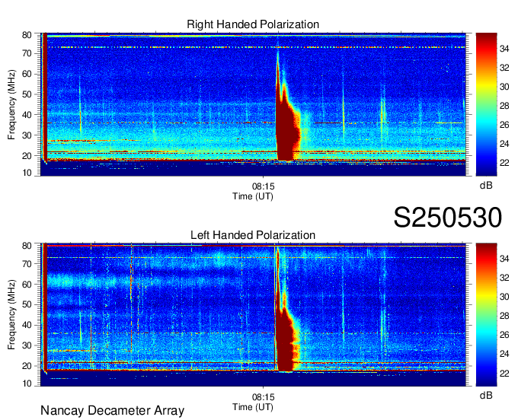Click the 80 frequency tick on Left Handed plot
The width and height of the screenshot is (518, 420).
click(x=27, y=246)
